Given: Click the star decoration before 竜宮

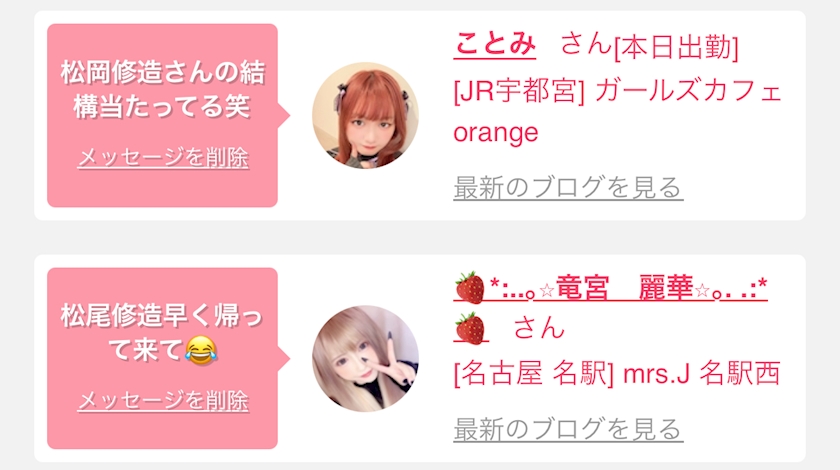Looking at the screenshot, I should 546,290.
